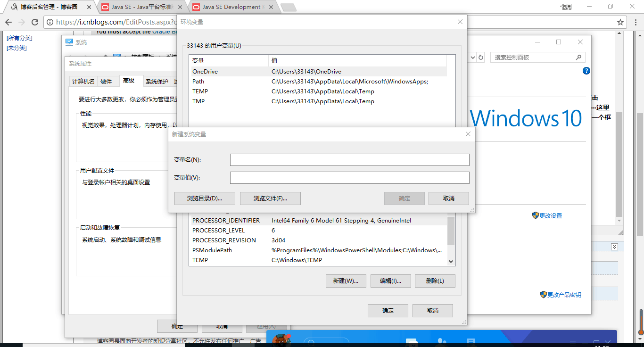Select the user TEMP variable with AppData path

pos(318,91)
